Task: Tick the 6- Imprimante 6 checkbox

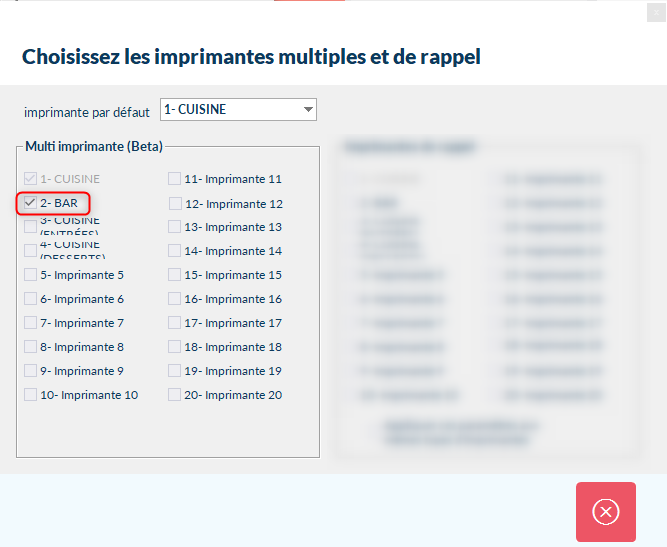Action: tap(30, 299)
